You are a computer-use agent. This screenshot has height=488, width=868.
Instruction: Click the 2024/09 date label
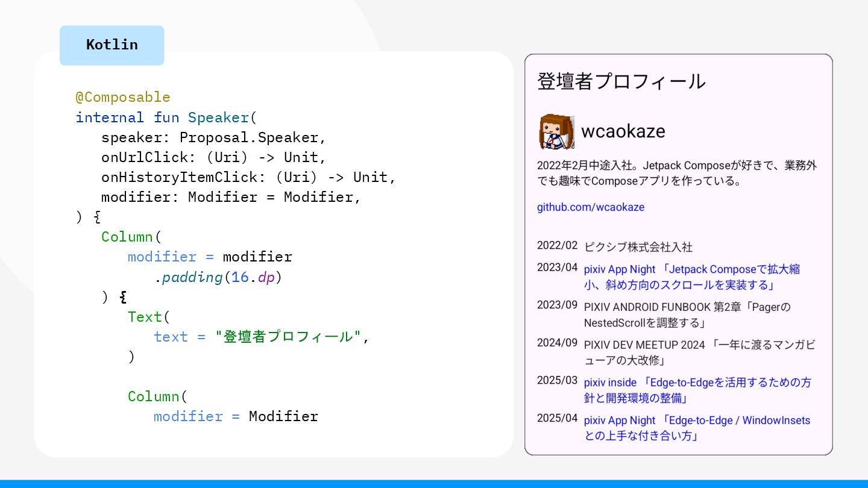coord(557,343)
